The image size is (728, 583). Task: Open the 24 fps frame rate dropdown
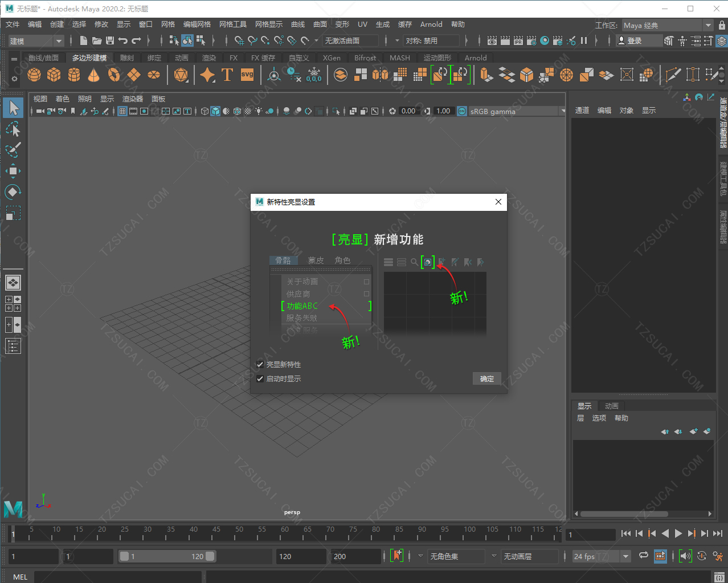(602, 556)
